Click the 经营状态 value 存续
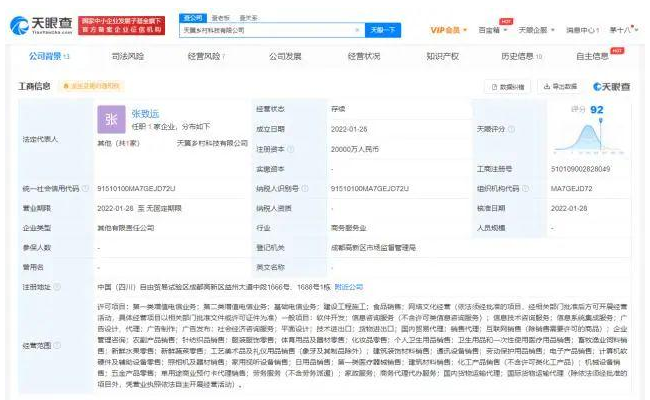 coord(338,109)
